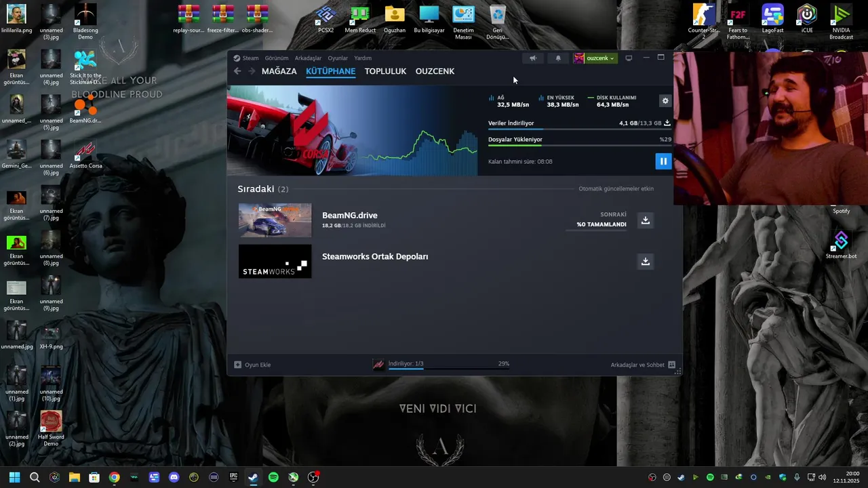Start BeamNG.drive download with its download button
Viewport: 868px width, 488px height.
pyautogui.click(x=646, y=220)
